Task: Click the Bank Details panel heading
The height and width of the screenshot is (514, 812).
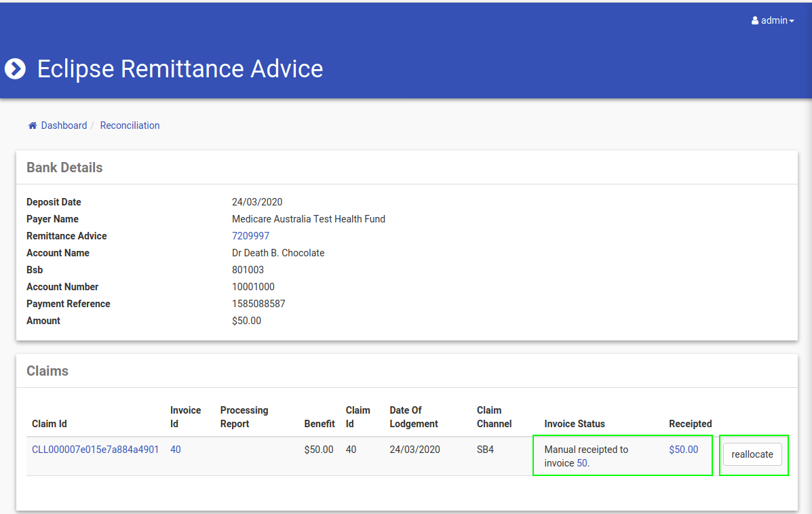Action: tap(64, 167)
